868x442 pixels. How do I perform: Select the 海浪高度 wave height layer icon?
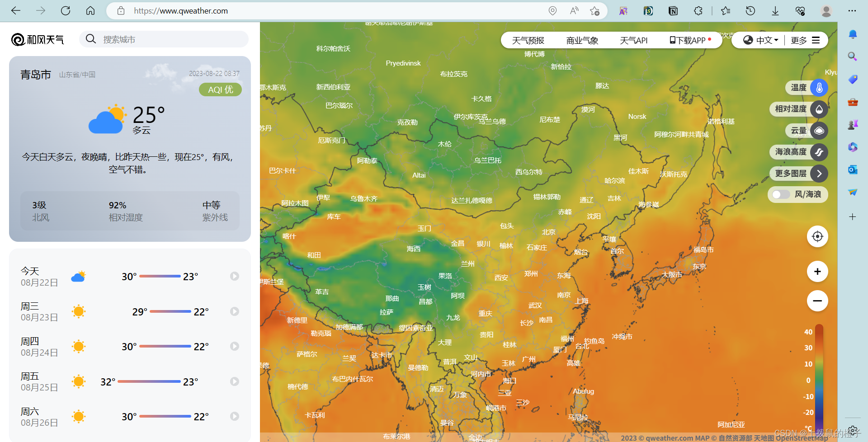[819, 152]
